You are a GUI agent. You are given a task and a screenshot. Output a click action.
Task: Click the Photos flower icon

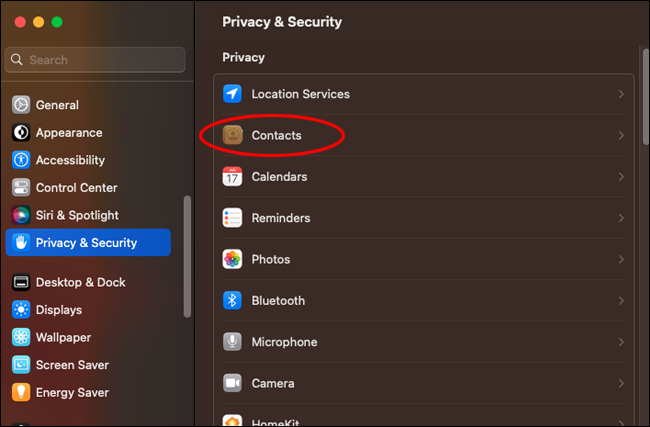(232, 259)
